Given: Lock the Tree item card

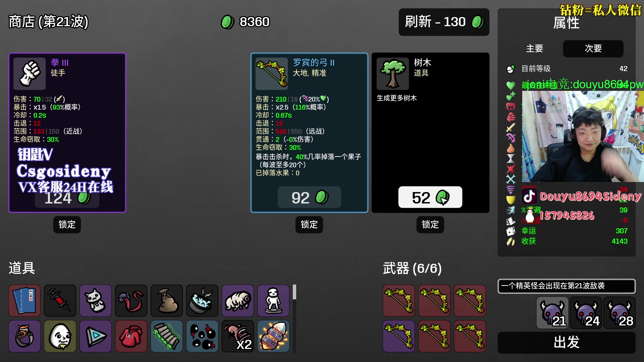Looking at the screenshot, I should coord(430,225).
